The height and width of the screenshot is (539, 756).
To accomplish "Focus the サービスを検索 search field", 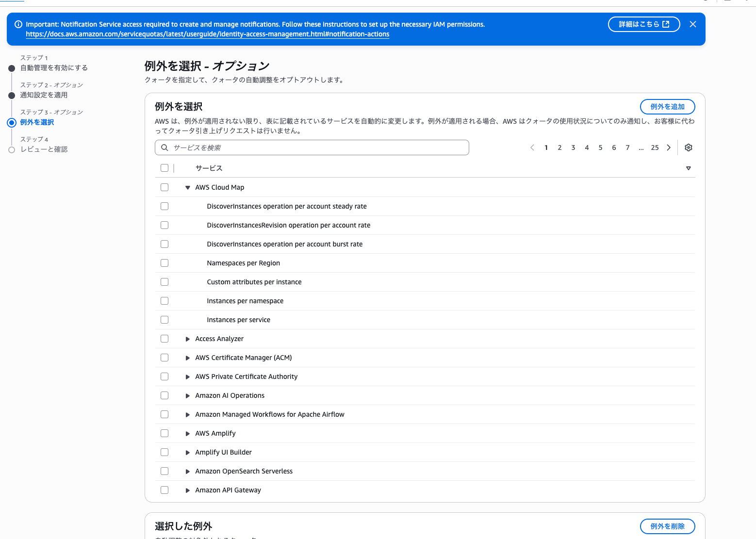I will pos(312,147).
